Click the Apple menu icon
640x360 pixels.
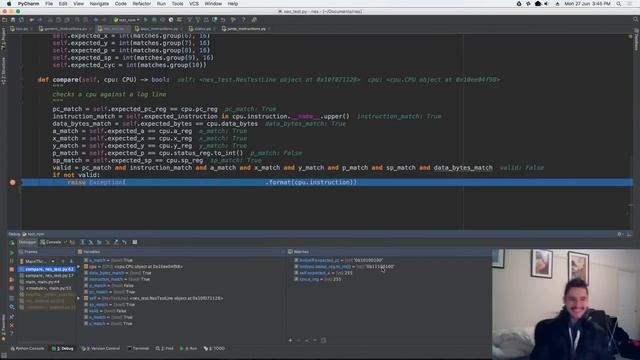(x=9, y=4)
